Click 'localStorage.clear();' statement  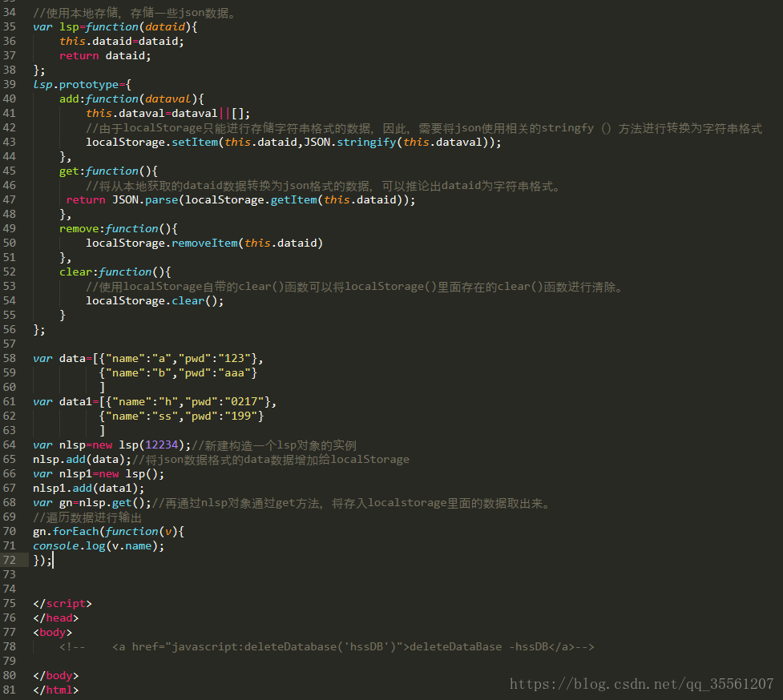155,301
